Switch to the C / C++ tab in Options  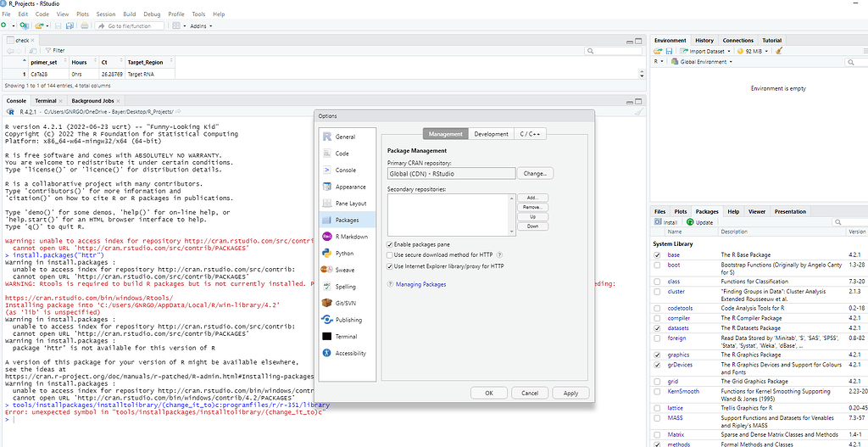coord(530,134)
